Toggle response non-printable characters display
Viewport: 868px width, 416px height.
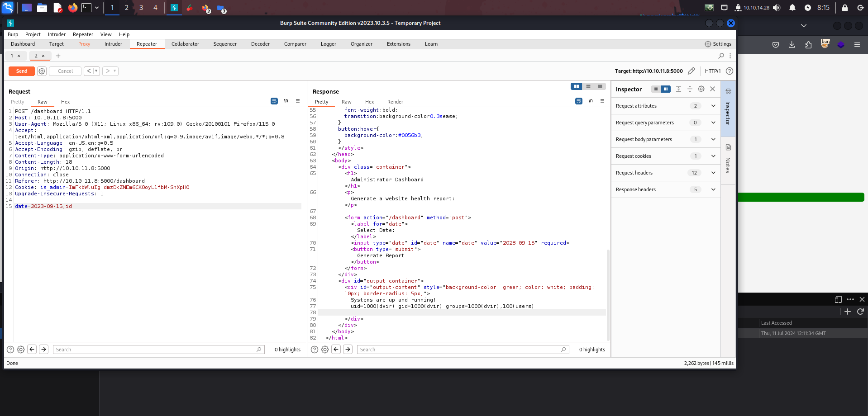pyautogui.click(x=591, y=101)
